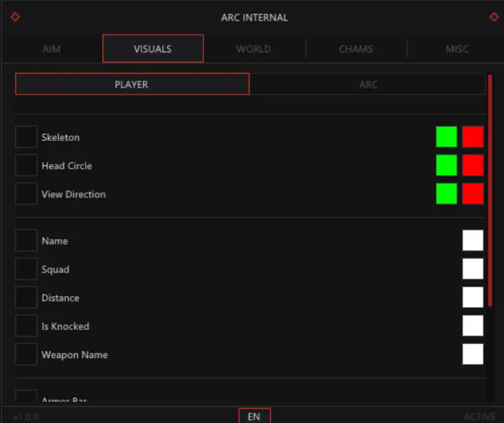504x423 pixels.
Task: Pick the white color swatch for Name
Action: pos(473,240)
